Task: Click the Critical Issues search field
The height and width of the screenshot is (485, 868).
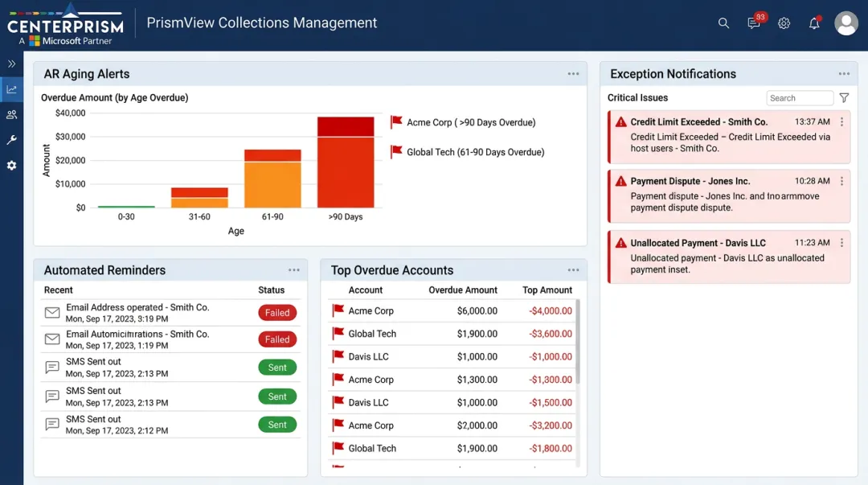Action: coord(800,98)
